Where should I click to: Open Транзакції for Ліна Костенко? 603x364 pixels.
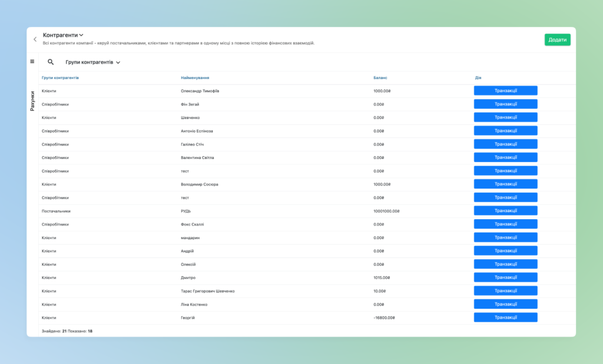click(x=505, y=304)
